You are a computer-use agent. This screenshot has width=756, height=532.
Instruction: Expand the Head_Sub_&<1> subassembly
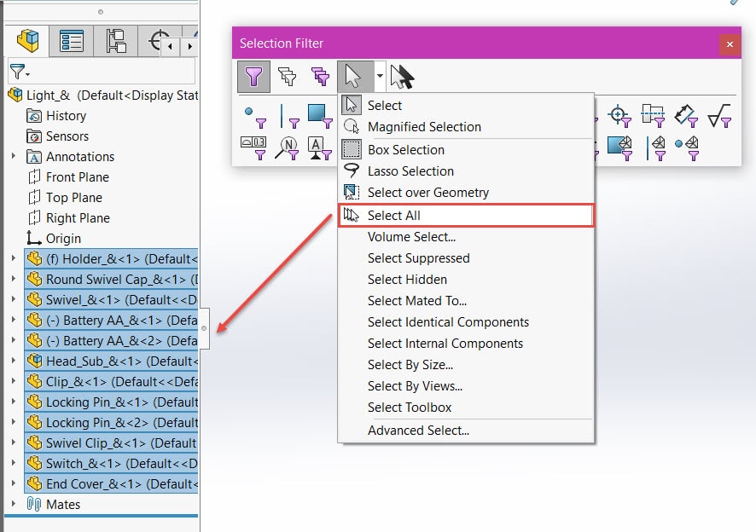(x=14, y=361)
